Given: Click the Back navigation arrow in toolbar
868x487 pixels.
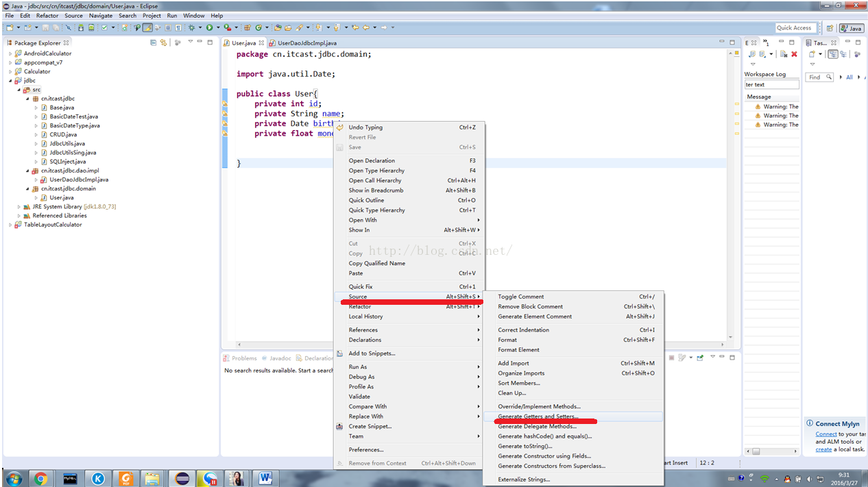Looking at the screenshot, I should [x=365, y=27].
